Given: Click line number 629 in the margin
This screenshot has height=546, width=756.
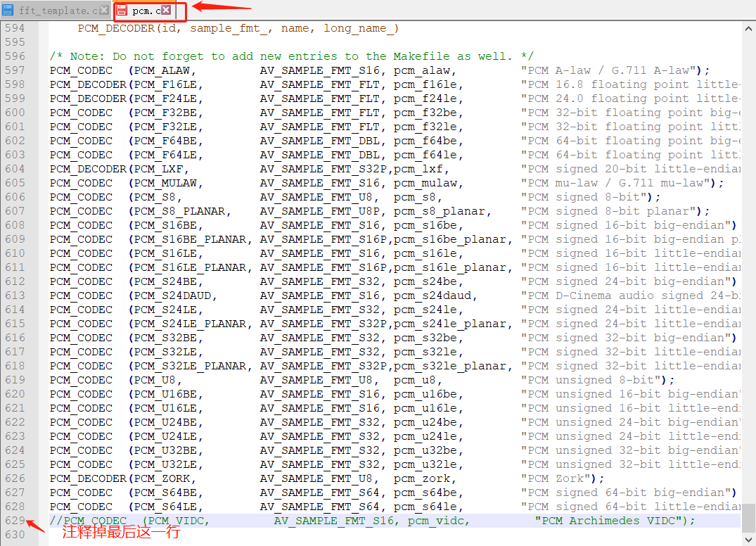Looking at the screenshot, I should click(x=14, y=521).
